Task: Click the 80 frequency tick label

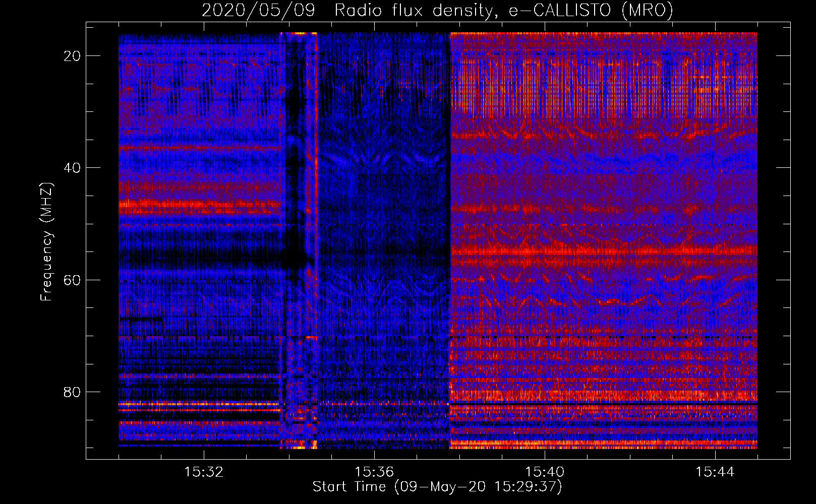Action: coord(73,392)
